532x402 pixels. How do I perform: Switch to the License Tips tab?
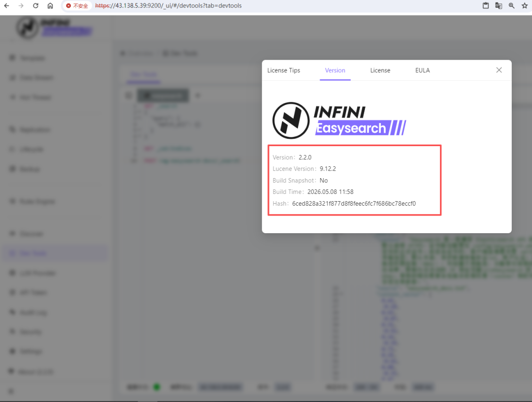[284, 70]
